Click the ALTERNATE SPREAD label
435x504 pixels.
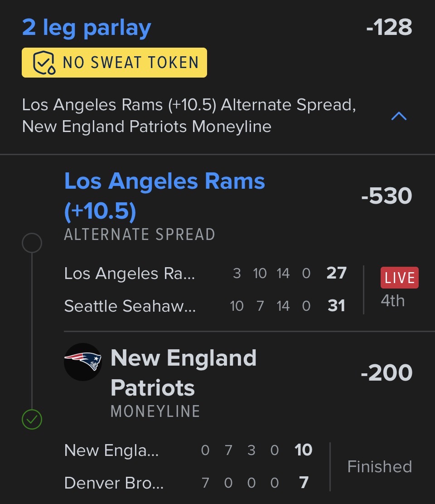[x=140, y=235]
